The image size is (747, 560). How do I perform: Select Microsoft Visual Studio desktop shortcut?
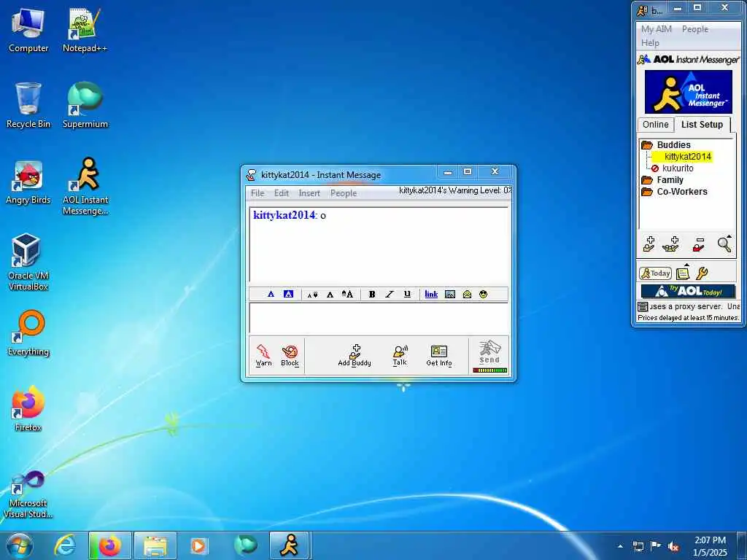click(28, 494)
